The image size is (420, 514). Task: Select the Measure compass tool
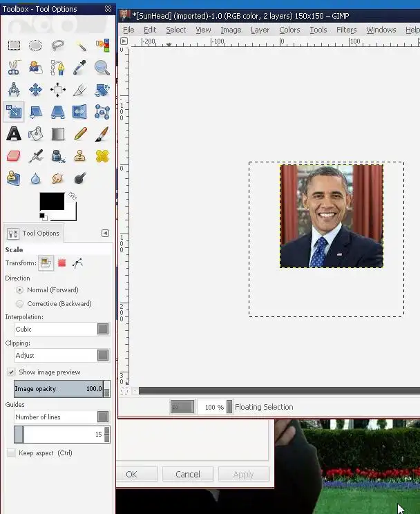click(14, 90)
